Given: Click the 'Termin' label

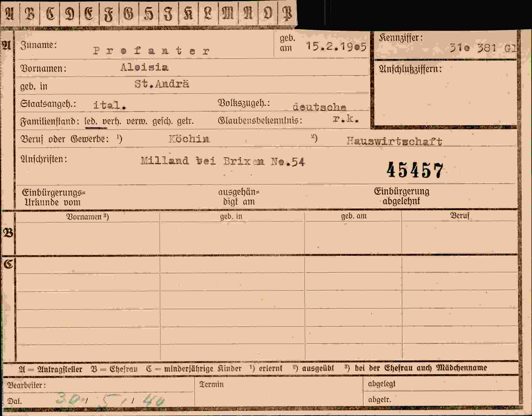Looking at the screenshot, I should (211, 384).
